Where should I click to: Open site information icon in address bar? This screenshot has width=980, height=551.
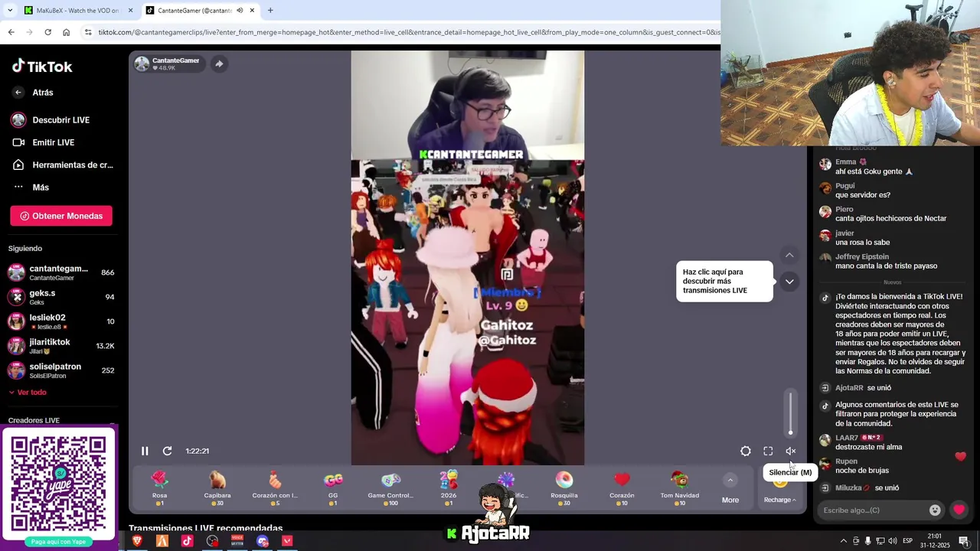88,32
